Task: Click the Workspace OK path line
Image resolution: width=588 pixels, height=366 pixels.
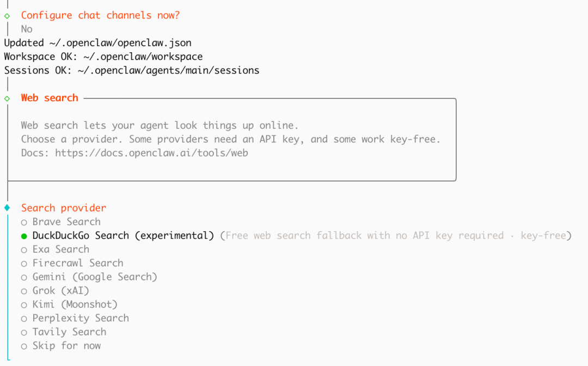Action: point(103,57)
